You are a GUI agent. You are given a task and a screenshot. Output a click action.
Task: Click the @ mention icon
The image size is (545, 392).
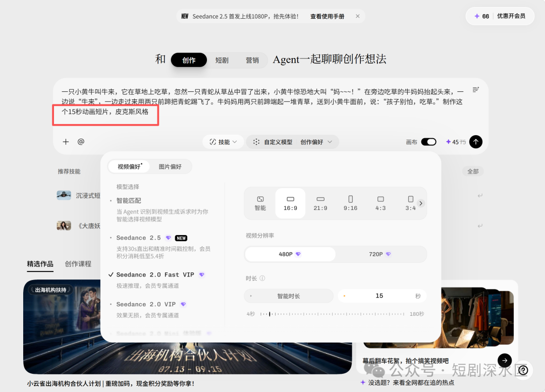click(x=81, y=142)
